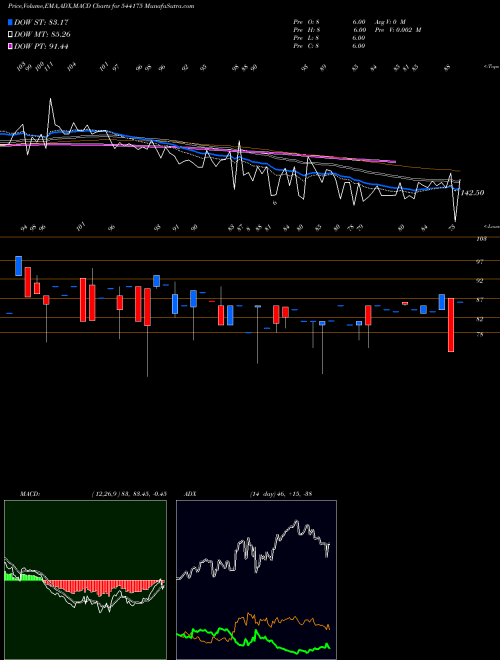
Task: Click the magenta DOW PT legend square
Action: click(x=11, y=46)
